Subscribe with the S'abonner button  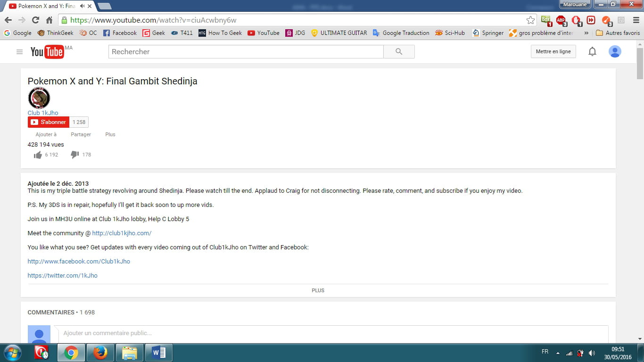[49, 122]
